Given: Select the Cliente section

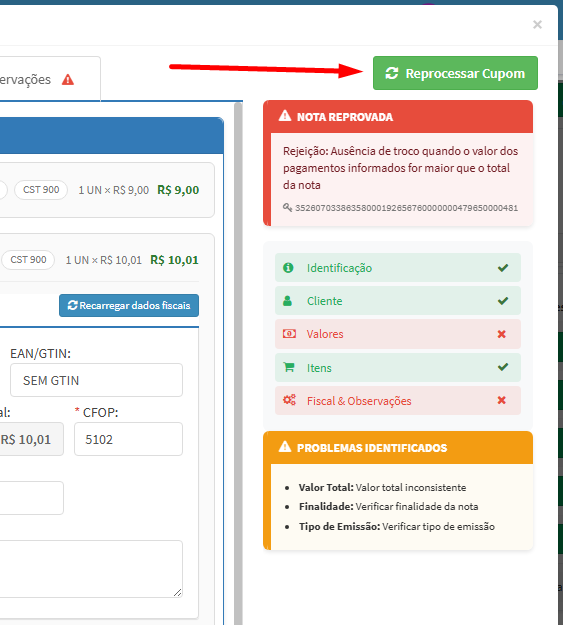Looking at the screenshot, I should click(x=398, y=301).
